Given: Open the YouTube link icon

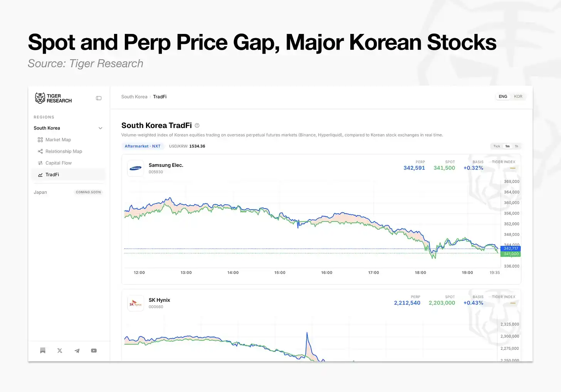Looking at the screenshot, I should click(94, 351).
